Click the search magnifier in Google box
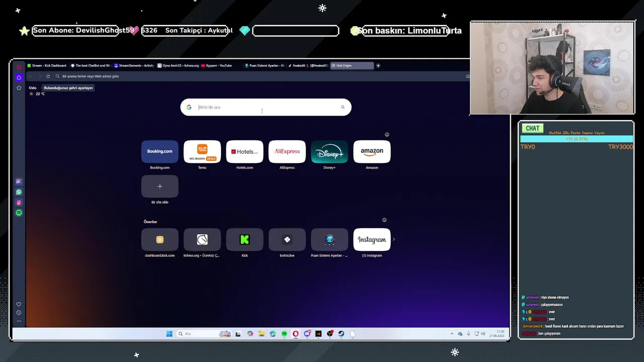Viewport: 644px width, 362px height. pyautogui.click(x=343, y=107)
